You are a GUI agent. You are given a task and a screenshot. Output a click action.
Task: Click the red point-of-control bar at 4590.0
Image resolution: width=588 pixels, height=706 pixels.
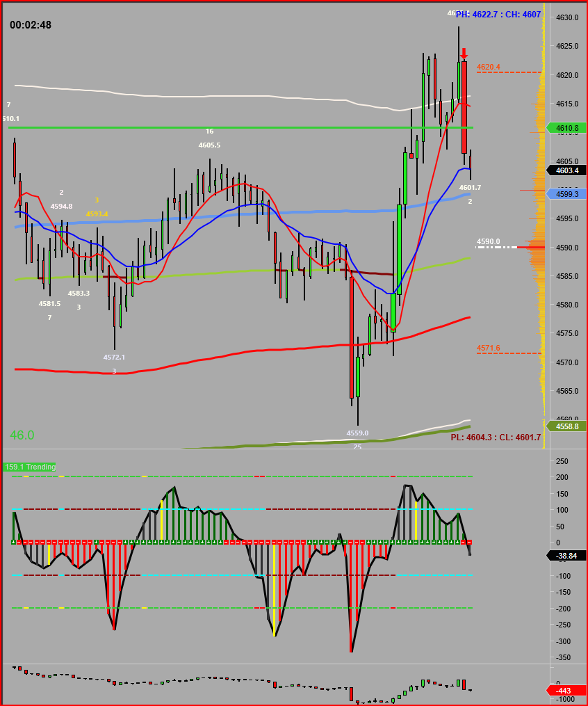(531, 247)
